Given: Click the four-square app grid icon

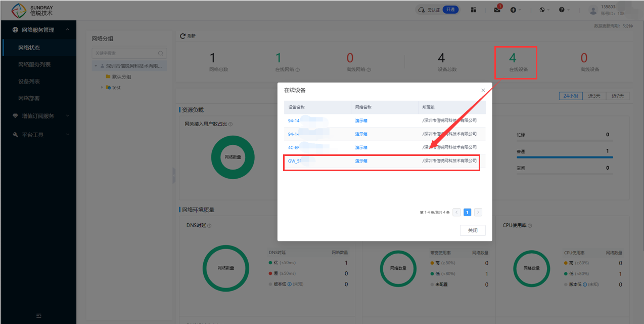Looking at the screenshot, I should (474, 10).
